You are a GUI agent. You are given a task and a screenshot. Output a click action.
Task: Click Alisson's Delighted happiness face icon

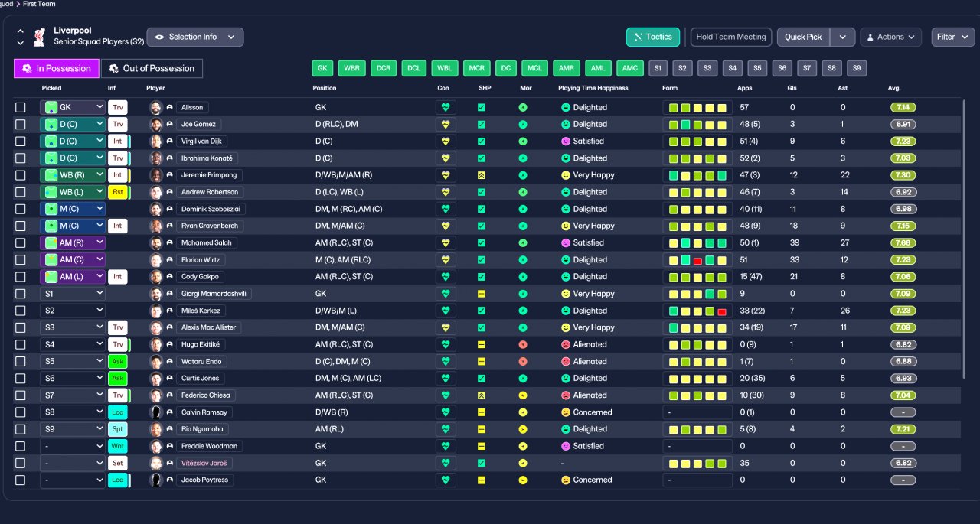point(566,107)
